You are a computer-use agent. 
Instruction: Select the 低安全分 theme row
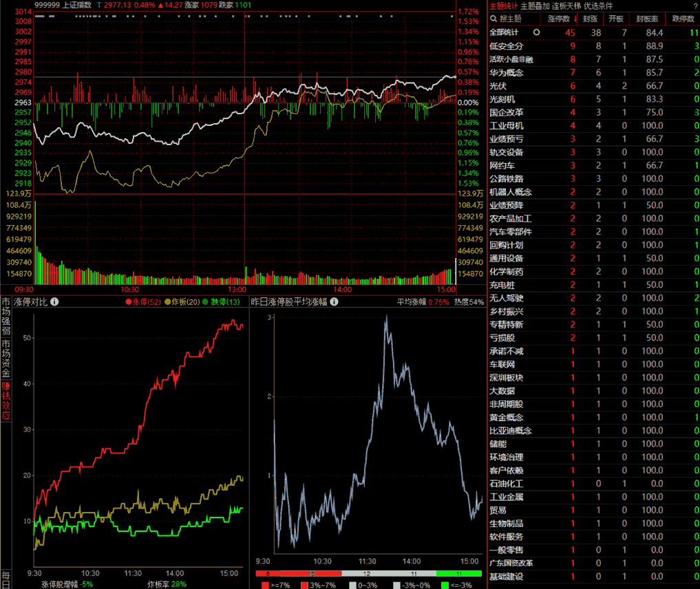[594, 46]
